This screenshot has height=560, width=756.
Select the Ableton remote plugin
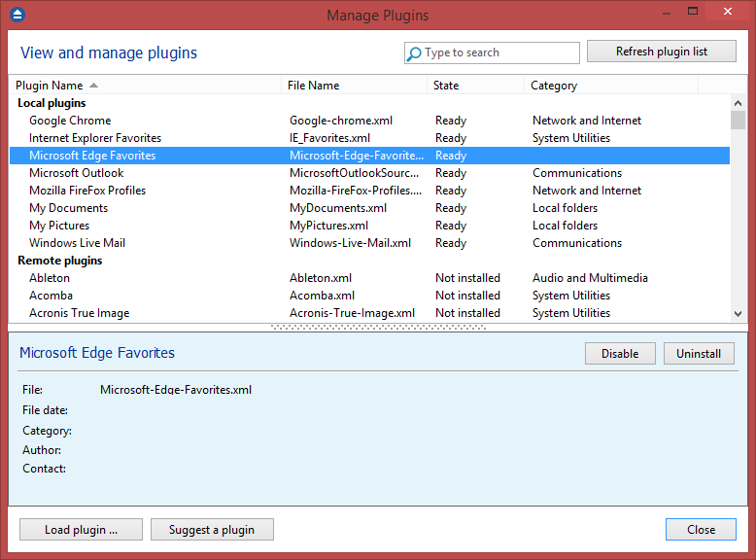[369, 278]
